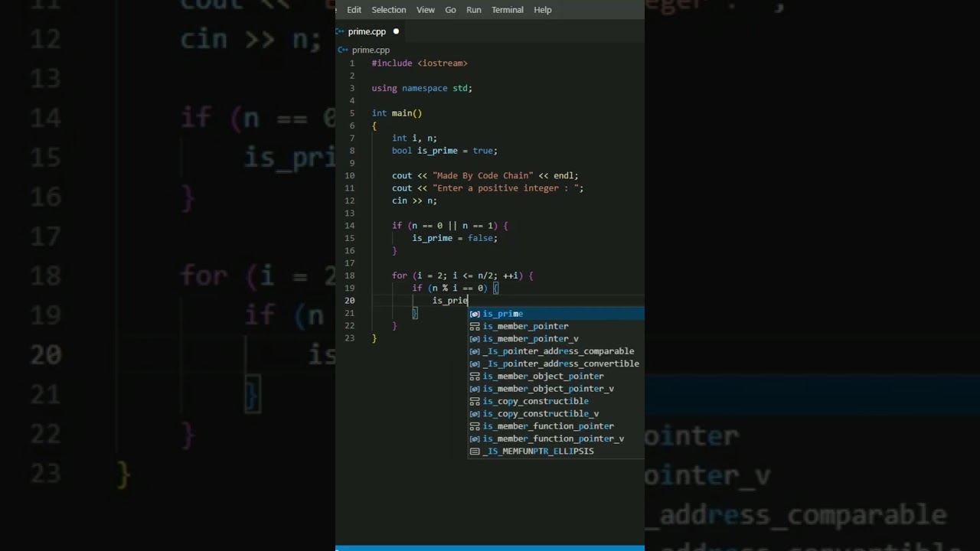Click 'cin >> n;' statement
This screenshot has height=551, width=980.
[x=414, y=201]
